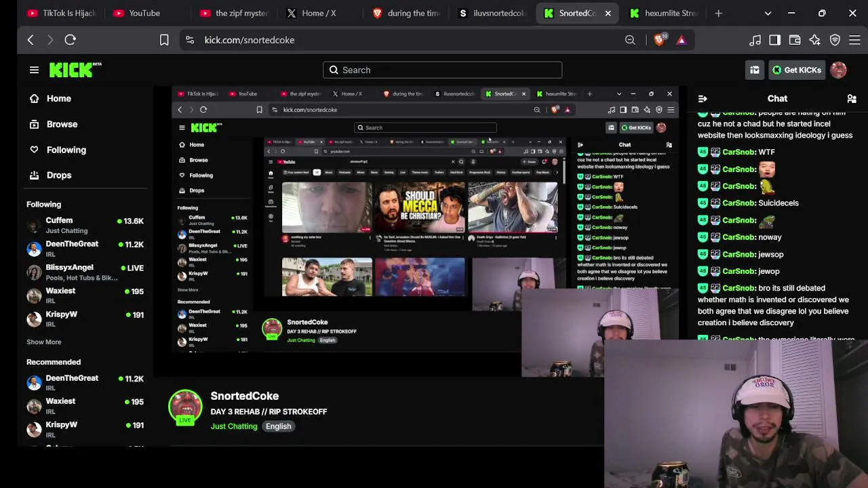Viewport: 868px width, 488px height.
Task: Switch to the iluvsnortedcoke tab
Action: click(x=493, y=13)
